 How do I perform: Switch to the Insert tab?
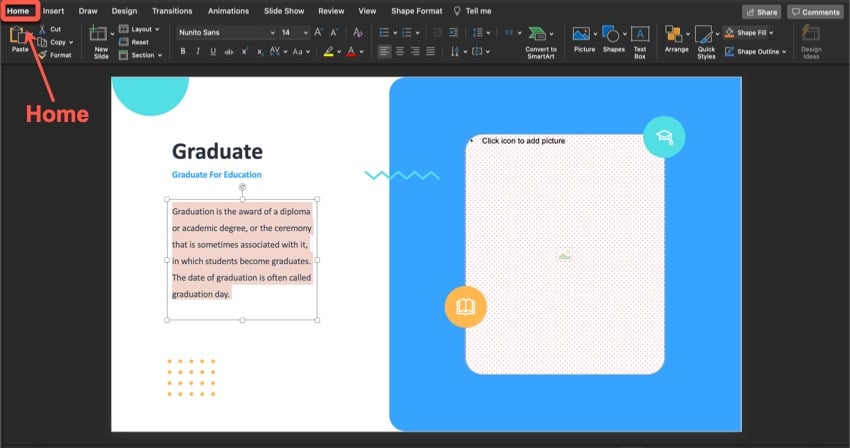click(x=53, y=11)
